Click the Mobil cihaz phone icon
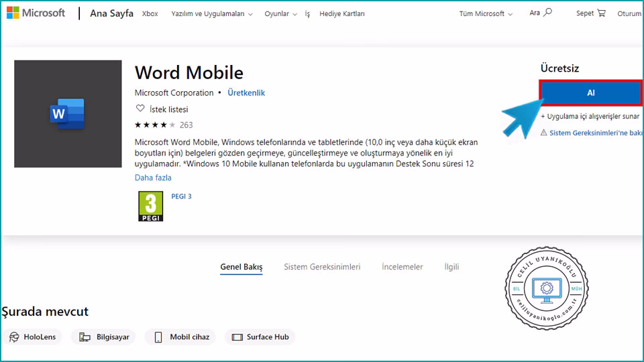The image size is (644, 362). click(158, 337)
